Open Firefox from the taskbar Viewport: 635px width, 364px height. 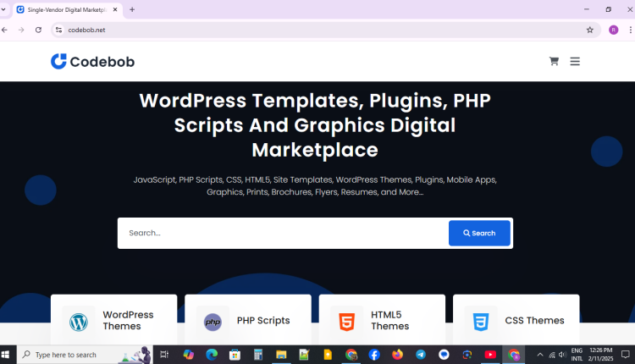point(397,355)
